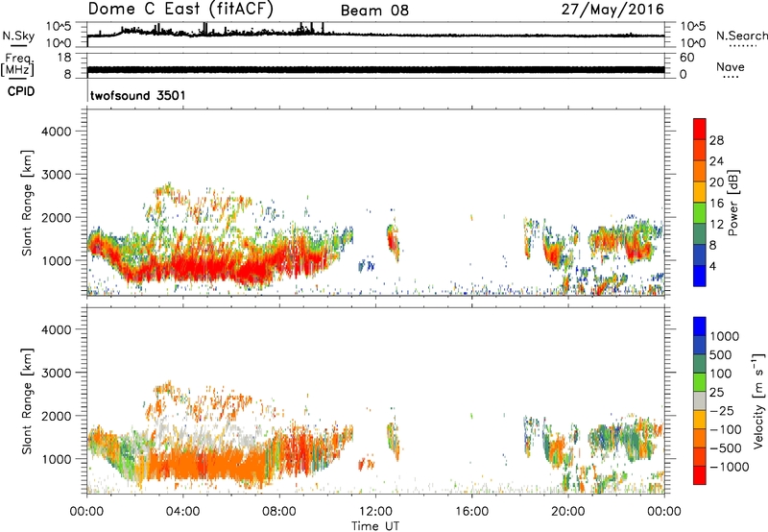Screen dimensions: 768x532
Task: Click the "18" frequency axis tick
Action: click(x=65, y=58)
